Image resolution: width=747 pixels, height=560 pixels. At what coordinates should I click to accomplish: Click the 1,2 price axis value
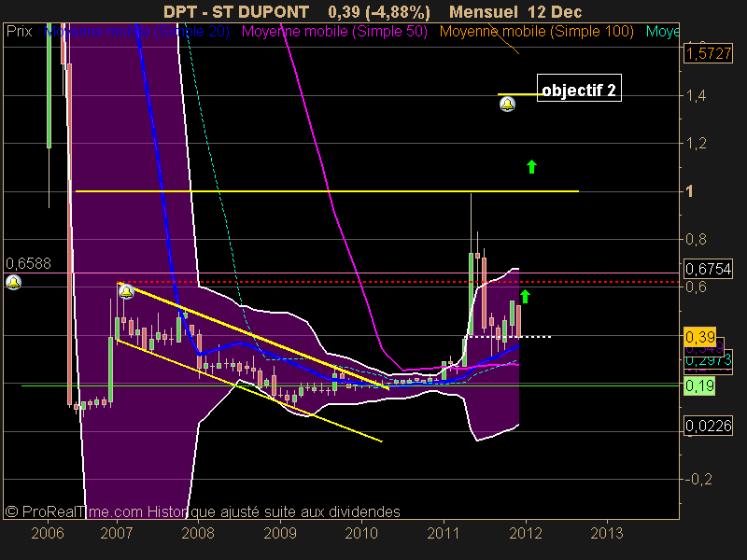[696, 144]
